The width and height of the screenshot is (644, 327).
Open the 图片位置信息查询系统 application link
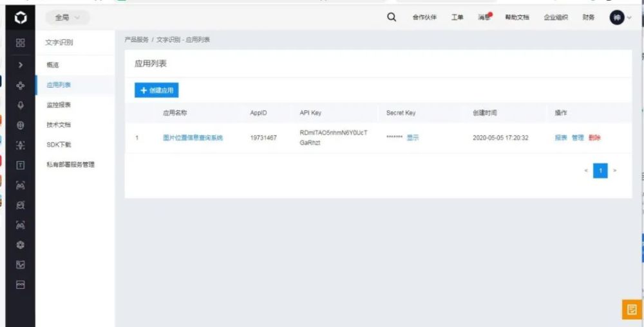pyautogui.click(x=193, y=138)
